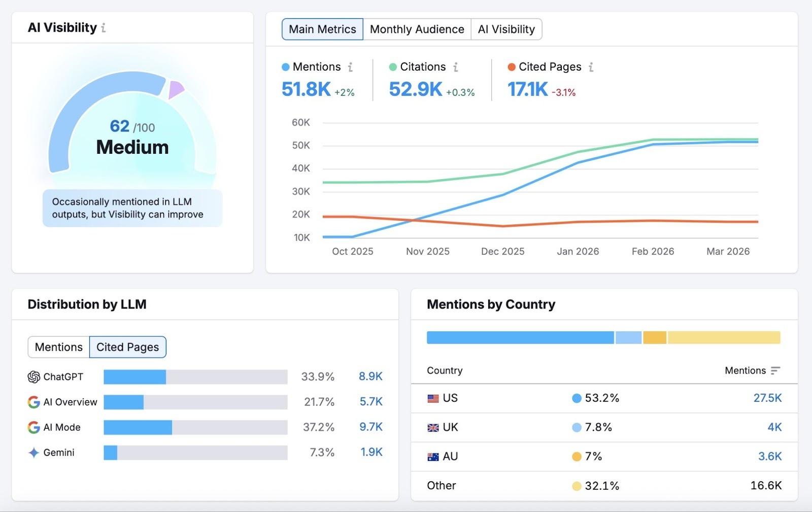Open the Cited Pages metric info tooltip
Viewport: 812px width, 512px height.
[x=591, y=66]
